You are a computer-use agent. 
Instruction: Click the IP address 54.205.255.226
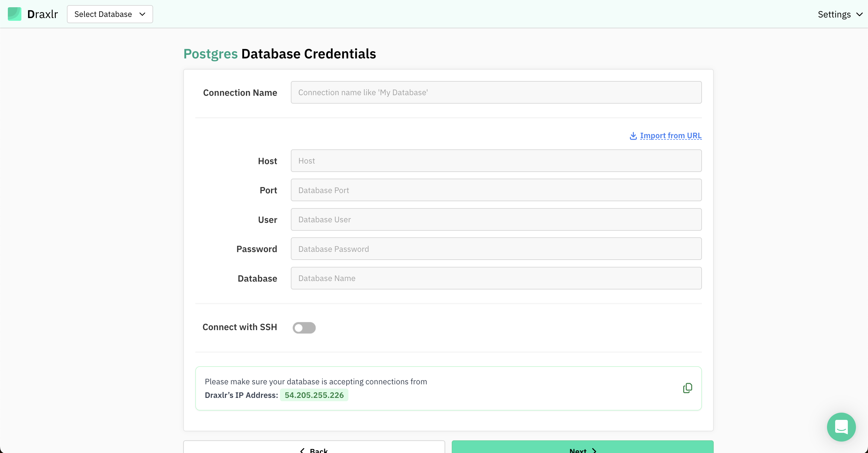pyautogui.click(x=314, y=395)
